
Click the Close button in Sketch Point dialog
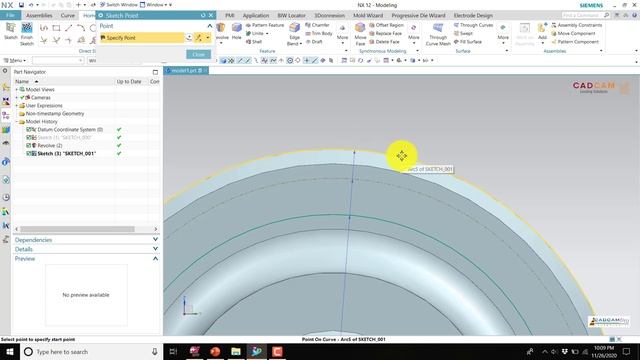click(198, 54)
